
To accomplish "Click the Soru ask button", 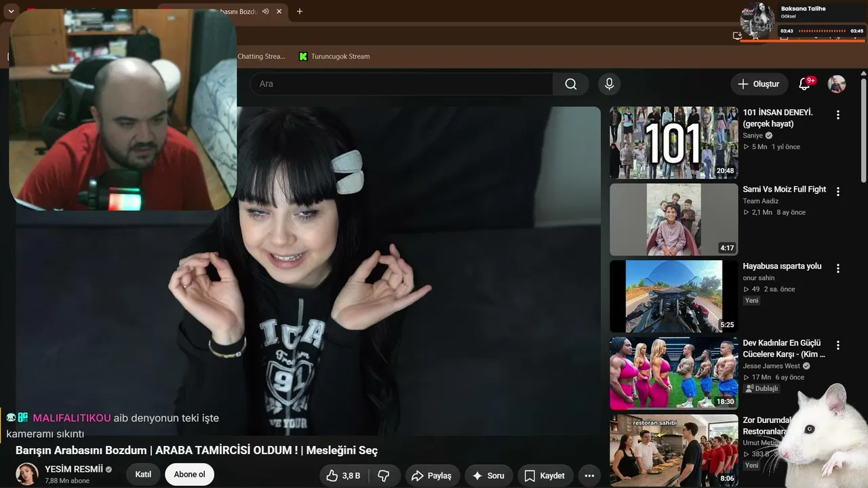I will (x=488, y=476).
